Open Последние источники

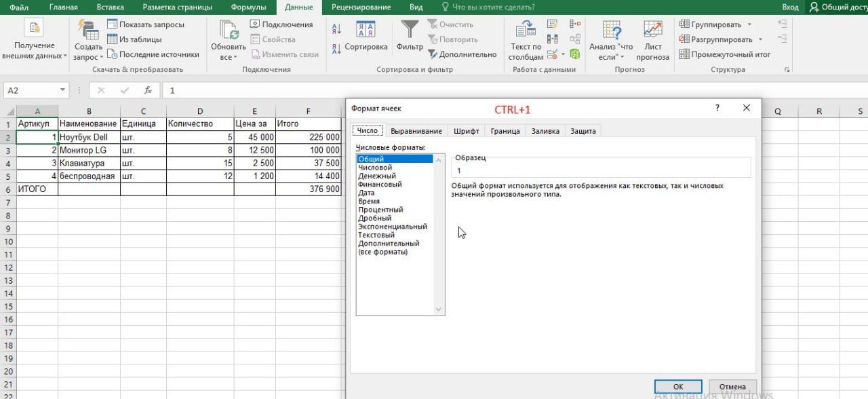(153, 54)
